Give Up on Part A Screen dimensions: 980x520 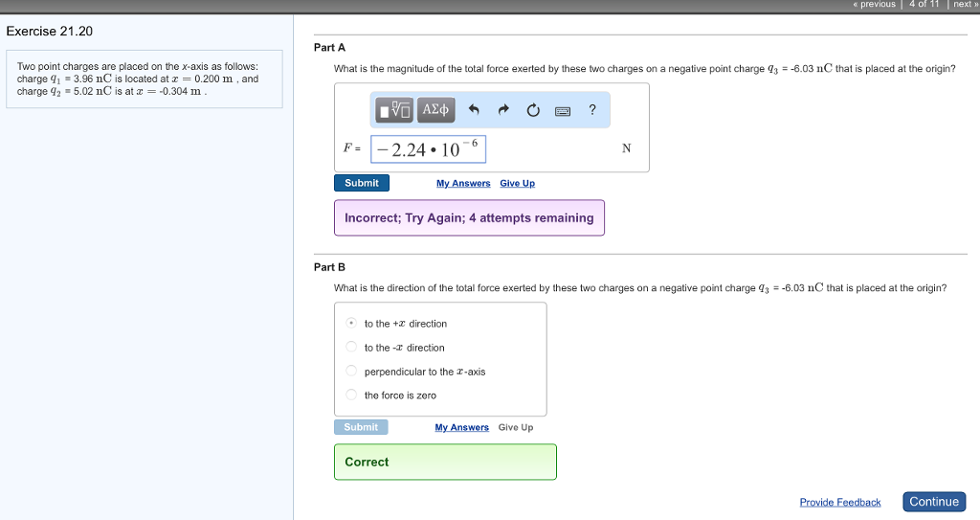click(x=518, y=183)
